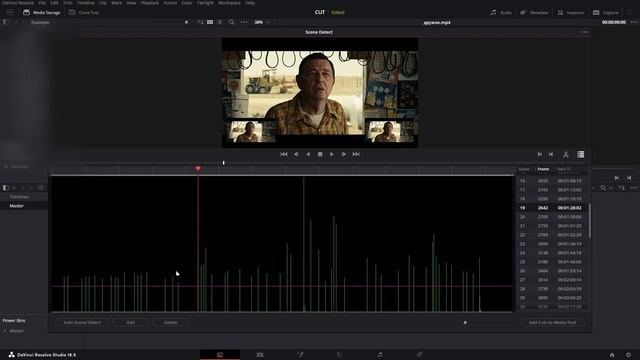Screen dimensions: 640x360
Task: Select scene 16 row in cut list
Action: 552,180
